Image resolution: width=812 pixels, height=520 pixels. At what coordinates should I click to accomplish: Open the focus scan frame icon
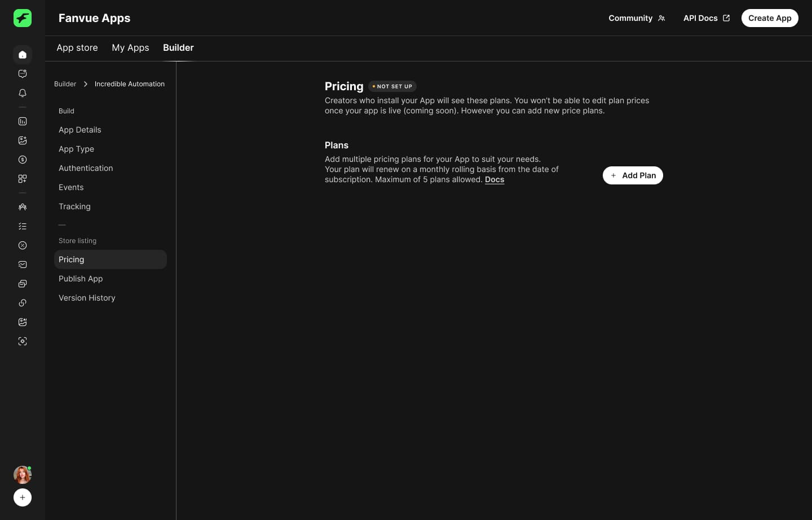click(x=23, y=341)
